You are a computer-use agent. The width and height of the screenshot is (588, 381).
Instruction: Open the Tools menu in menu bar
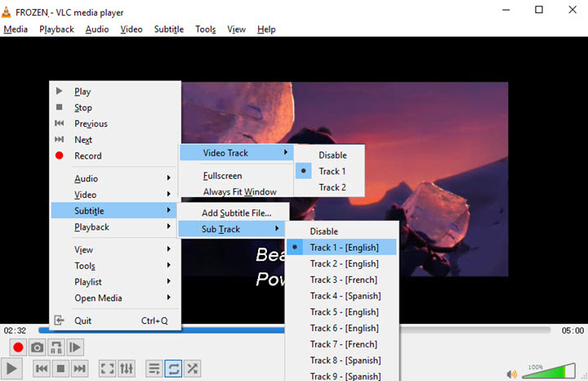(x=206, y=29)
